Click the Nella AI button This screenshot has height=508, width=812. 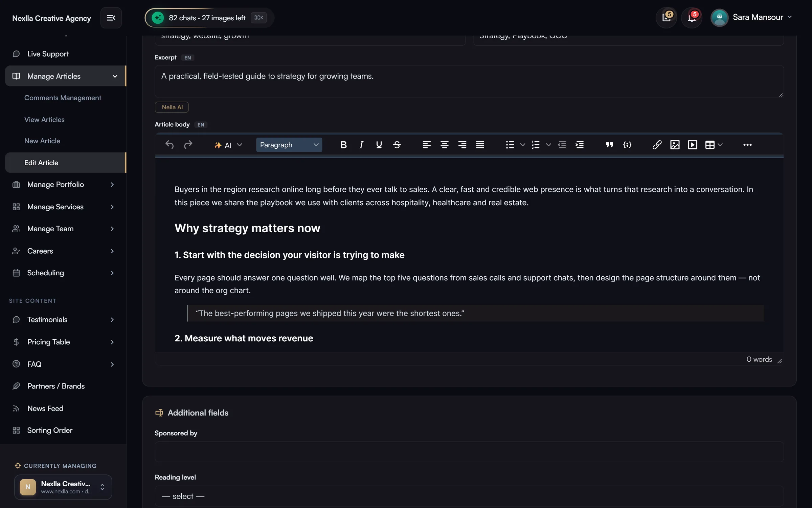point(172,107)
